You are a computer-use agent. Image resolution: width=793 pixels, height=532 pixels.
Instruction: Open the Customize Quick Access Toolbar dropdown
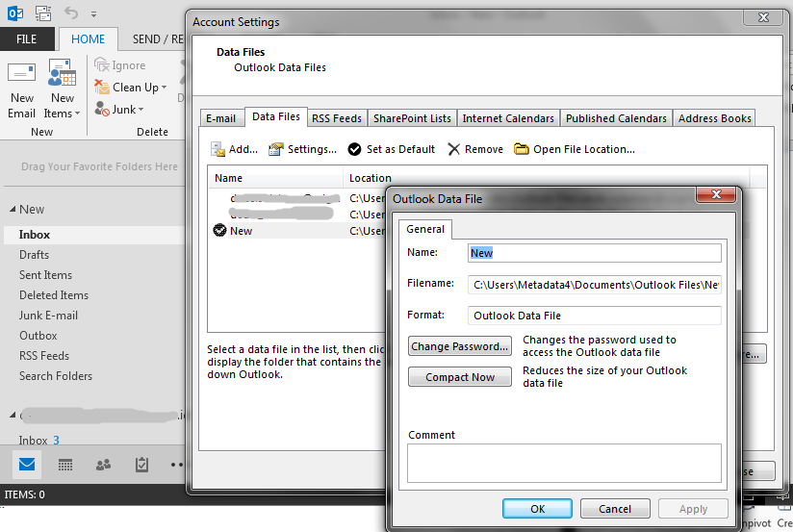coord(93,14)
